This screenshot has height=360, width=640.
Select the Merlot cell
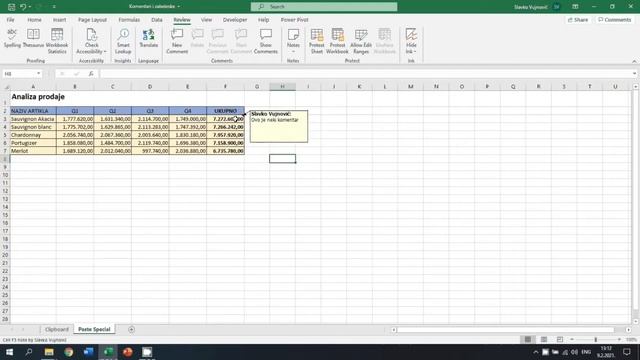point(33,151)
